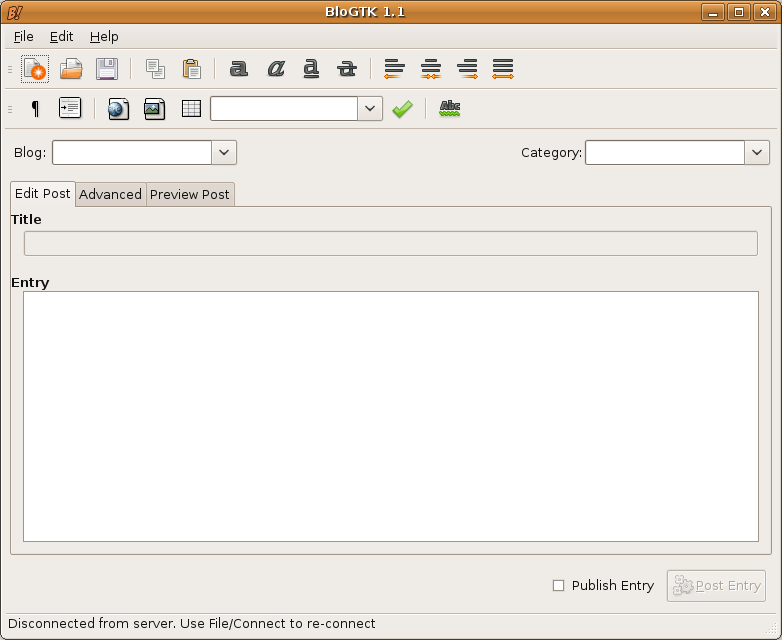Viewport: 782px width, 640px height.
Task: Apply strikethrough formatting
Action: [x=347, y=68]
